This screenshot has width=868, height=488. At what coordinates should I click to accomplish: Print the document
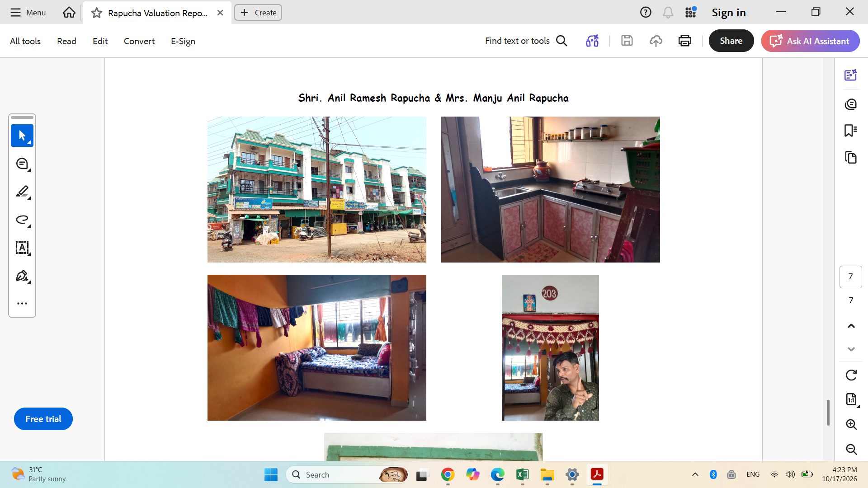[x=685, y=41]
